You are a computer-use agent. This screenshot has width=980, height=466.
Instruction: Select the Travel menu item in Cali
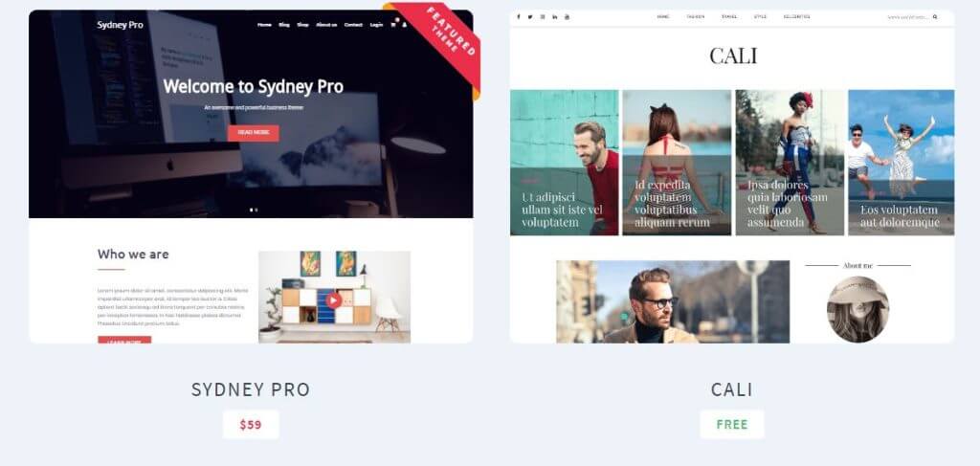[728, 17]
